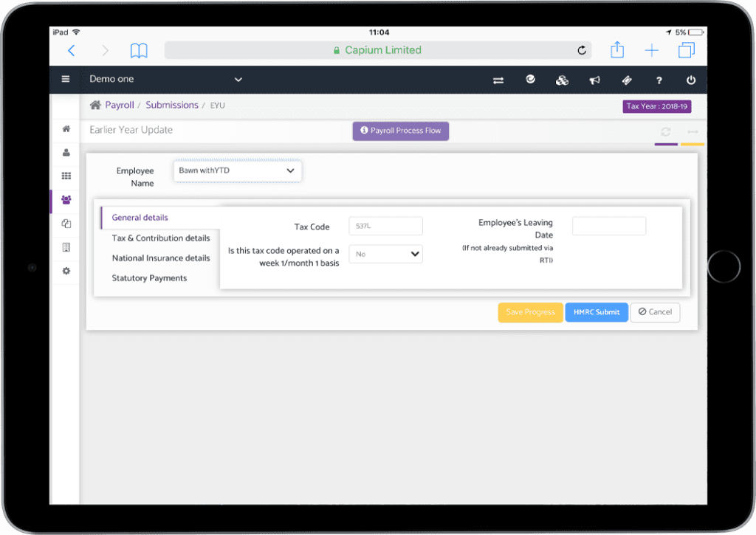
Task: Click the Save Progress button
Action: pos(530,312)
